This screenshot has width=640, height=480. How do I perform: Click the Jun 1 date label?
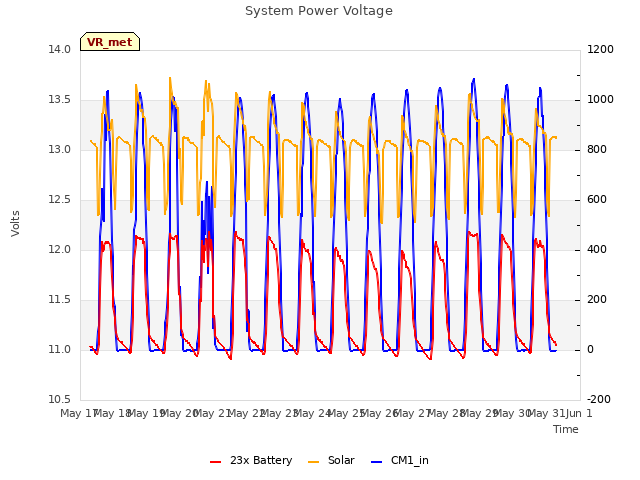pyautogui.click(x=579, y=413)
